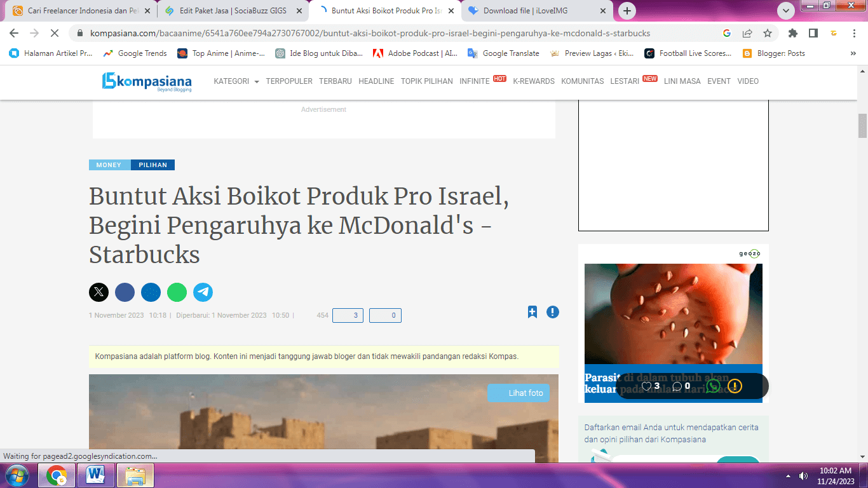This screenshot has width=868, height=488.
Task: Close the Buntut Aksi Boikot tab
Action: (451, 11)
